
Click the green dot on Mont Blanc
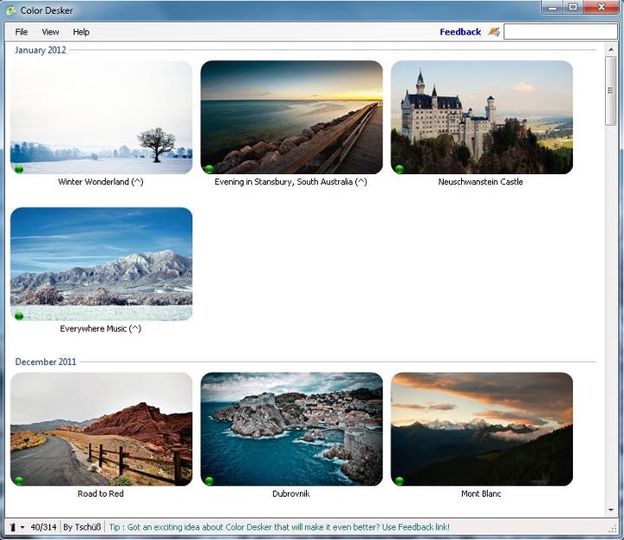point(400,481)
